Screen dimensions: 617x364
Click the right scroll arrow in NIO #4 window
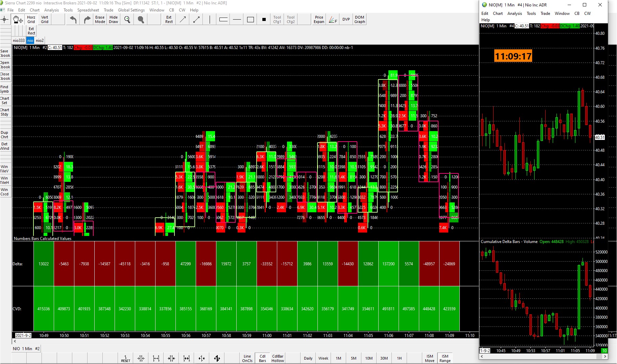click(x=604, y=356)
